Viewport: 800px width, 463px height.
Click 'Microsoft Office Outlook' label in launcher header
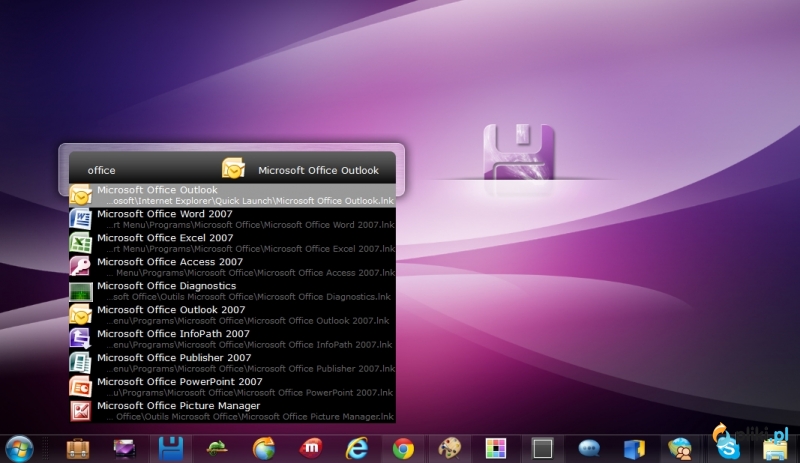click(318, 170)
